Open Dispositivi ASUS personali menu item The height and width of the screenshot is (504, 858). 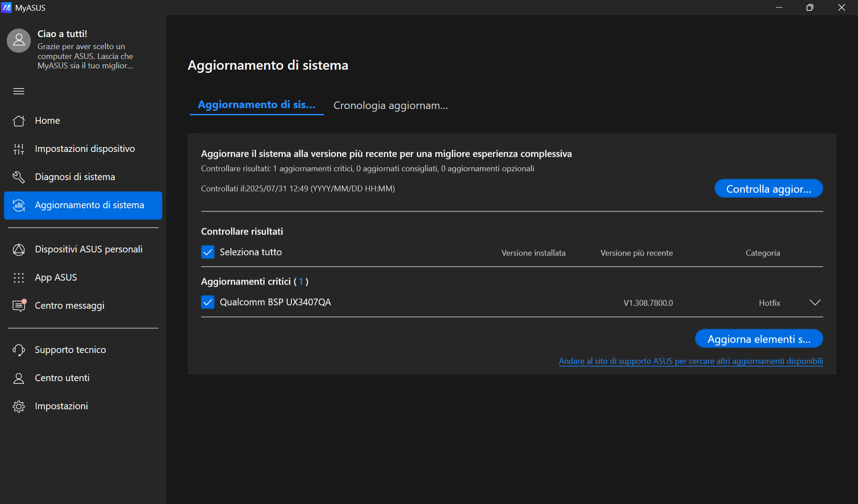coord(83,249)
